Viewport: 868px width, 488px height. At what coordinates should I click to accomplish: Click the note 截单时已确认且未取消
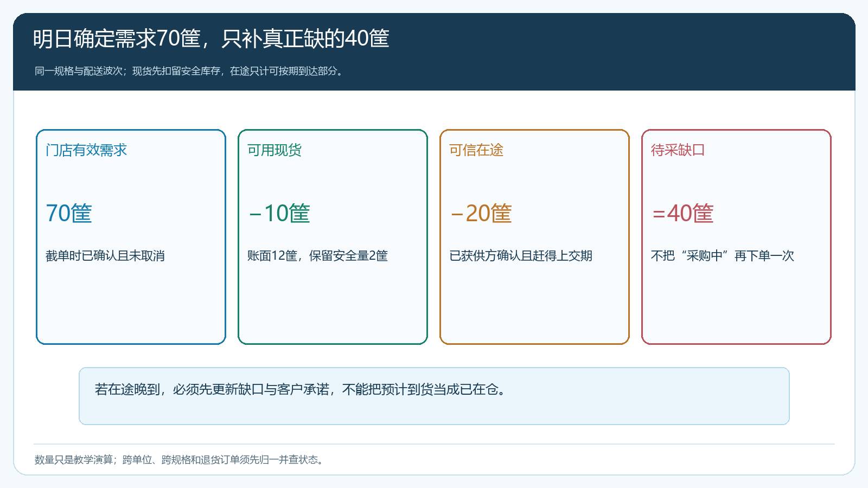click(x=105, y=256)
